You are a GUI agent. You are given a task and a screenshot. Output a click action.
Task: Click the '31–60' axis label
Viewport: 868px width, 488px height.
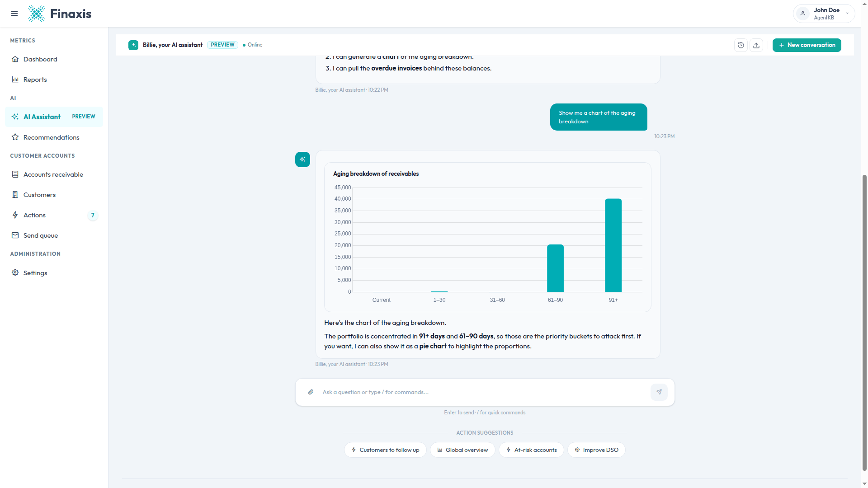point(497,300)
